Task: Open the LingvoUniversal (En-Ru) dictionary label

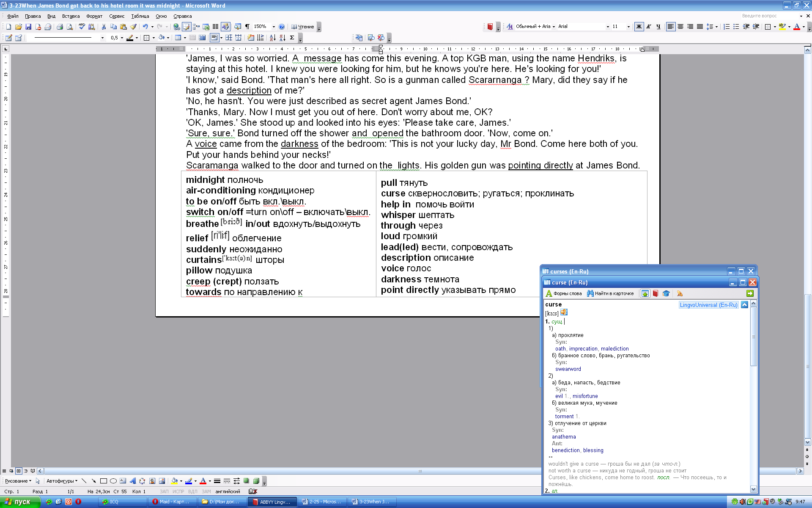Action: (708, 305)
